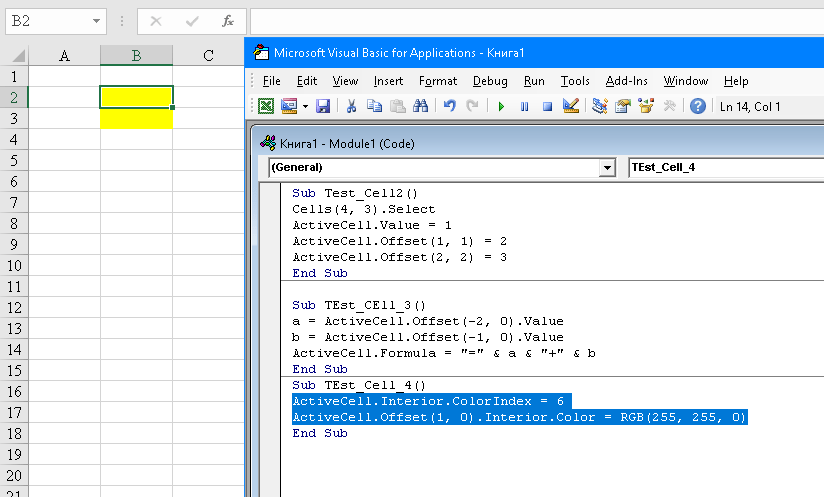Screen dimensions: 824x497
Task: Select column C header
Action: click(x=208, y=56)
